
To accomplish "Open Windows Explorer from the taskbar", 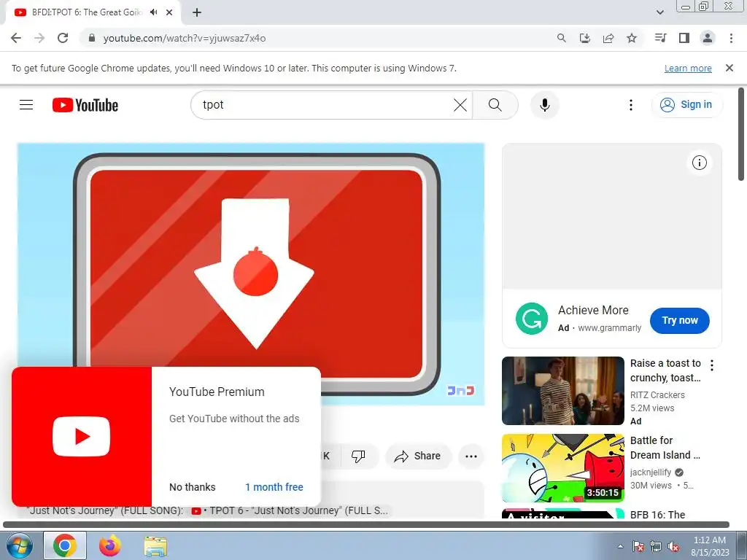I will [155, 546].
